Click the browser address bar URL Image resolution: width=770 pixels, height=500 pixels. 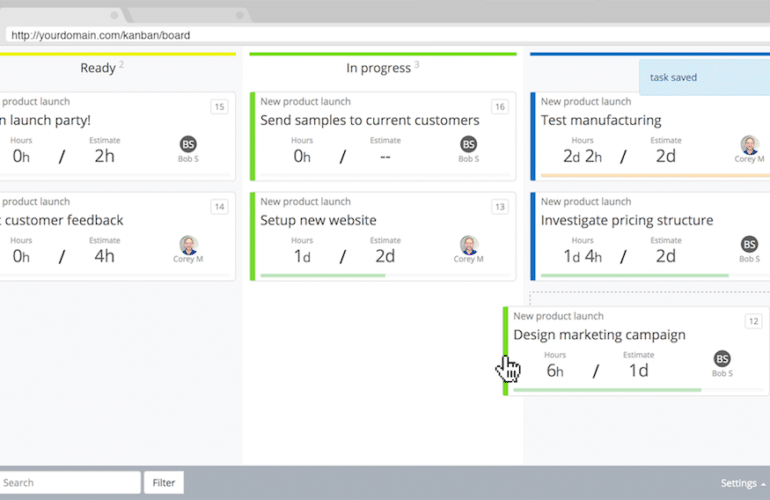101,35
